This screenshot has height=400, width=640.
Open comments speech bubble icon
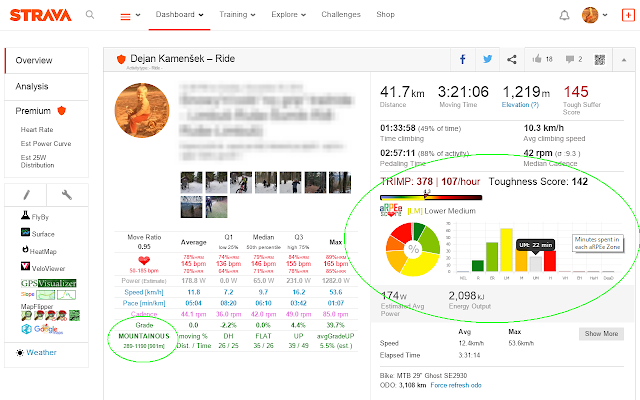tap(570, 60)
